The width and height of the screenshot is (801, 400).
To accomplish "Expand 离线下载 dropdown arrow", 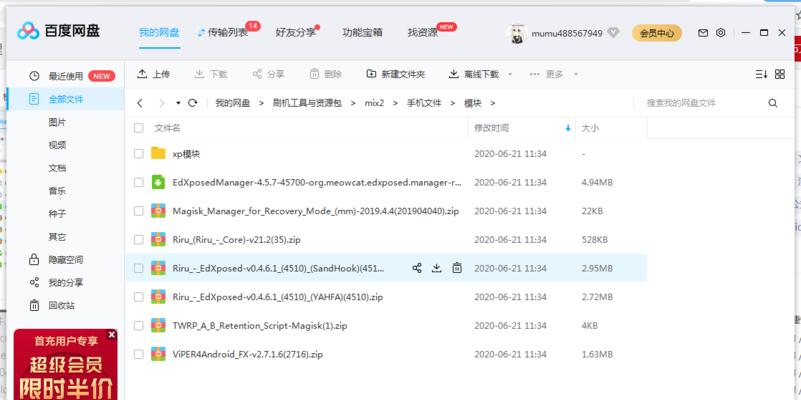I will coord(510,75).
